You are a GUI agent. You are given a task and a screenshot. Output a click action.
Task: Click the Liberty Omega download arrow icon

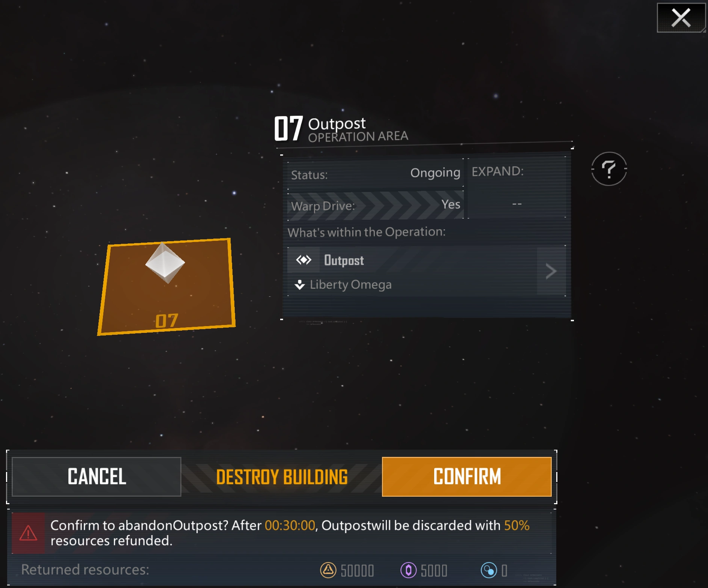tap(300, 285)
